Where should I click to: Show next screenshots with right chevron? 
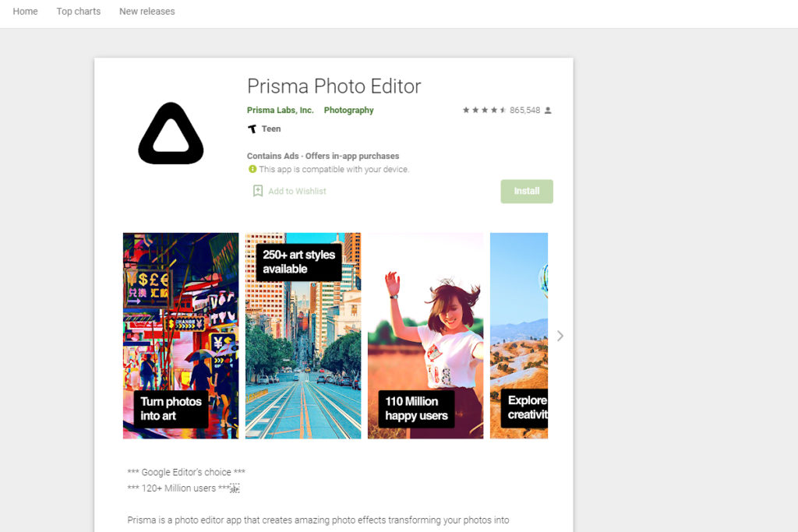point(560,336)
